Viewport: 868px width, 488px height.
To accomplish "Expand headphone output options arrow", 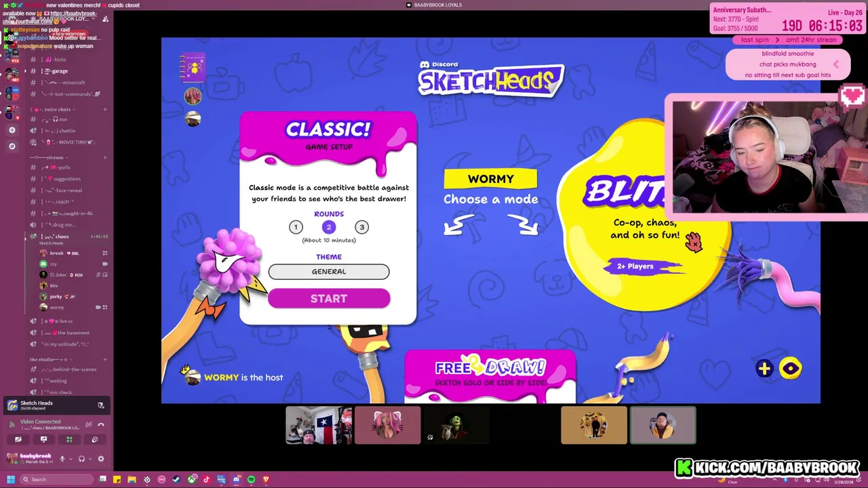I will point(90,459).
